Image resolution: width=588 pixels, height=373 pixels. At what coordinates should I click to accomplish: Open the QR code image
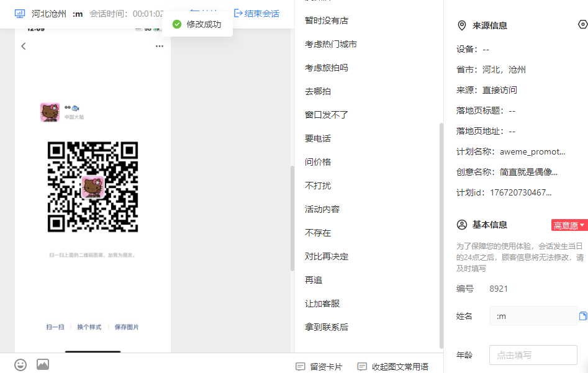click(93, 187)
